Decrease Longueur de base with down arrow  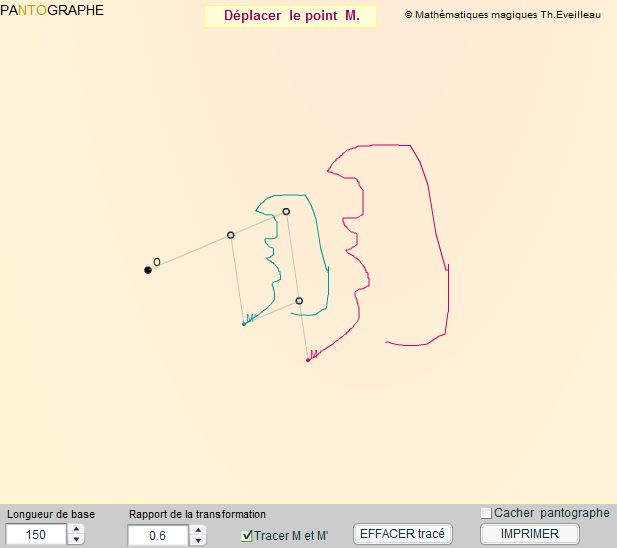76,539
